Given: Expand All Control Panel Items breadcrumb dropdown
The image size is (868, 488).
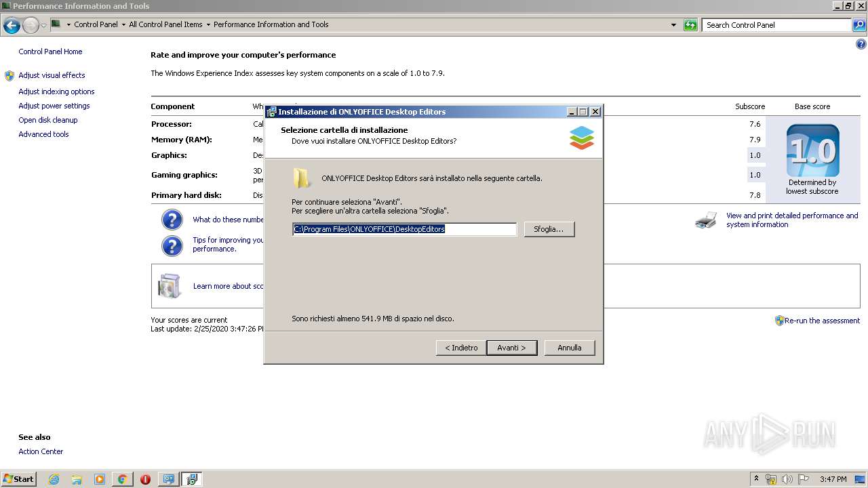Looking at the screenshot, I should click(x=208, y=24).
